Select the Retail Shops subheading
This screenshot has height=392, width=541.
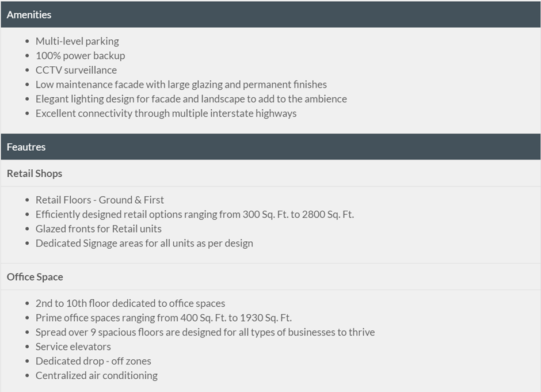point(35,173)
